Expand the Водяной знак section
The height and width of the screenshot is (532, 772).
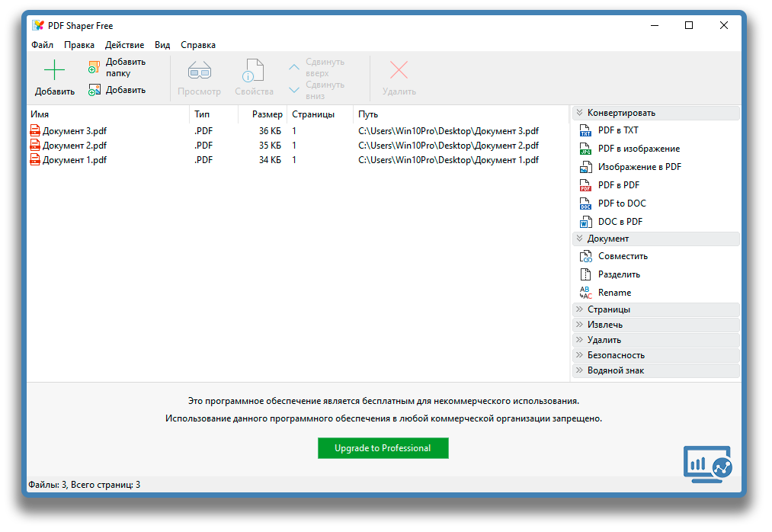point(656,370)
